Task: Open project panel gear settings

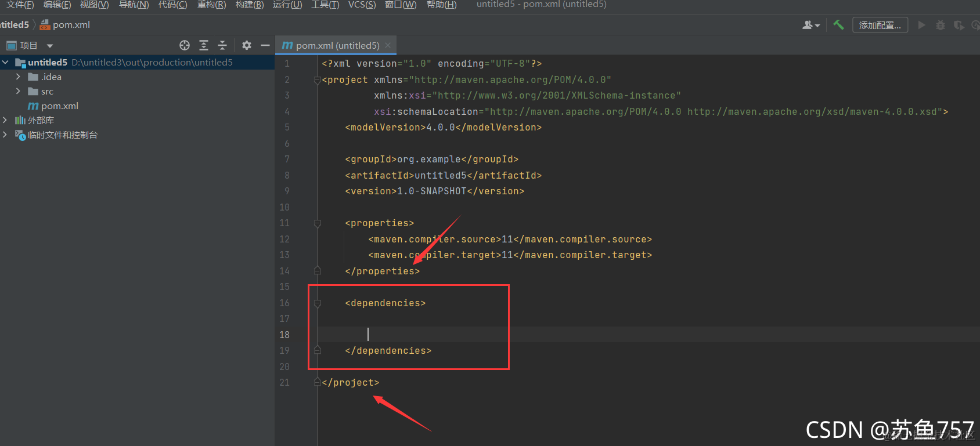Action: (x=247, y=45)
